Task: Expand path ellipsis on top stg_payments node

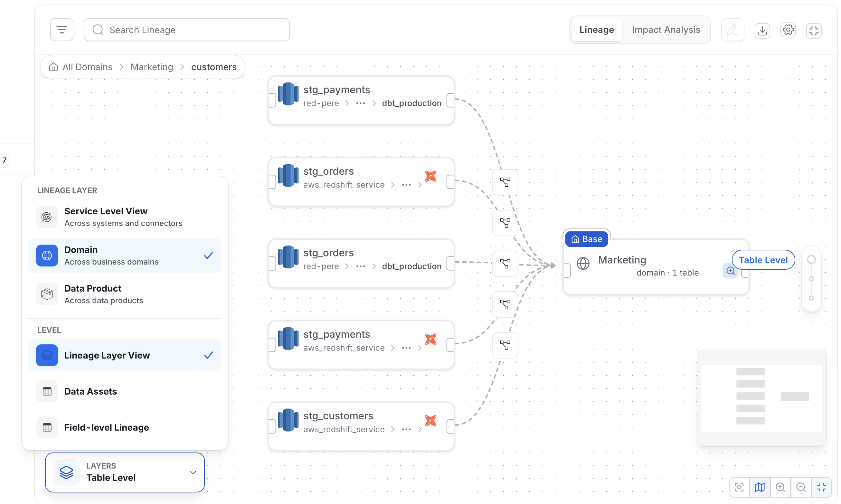Action: point(360,103)
